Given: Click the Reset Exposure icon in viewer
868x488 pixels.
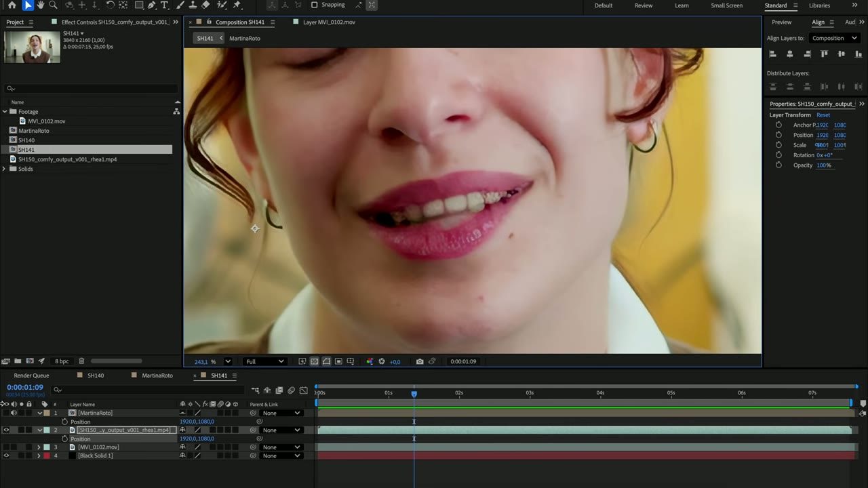Looking at the screenshot, I should tap(382, 361).
